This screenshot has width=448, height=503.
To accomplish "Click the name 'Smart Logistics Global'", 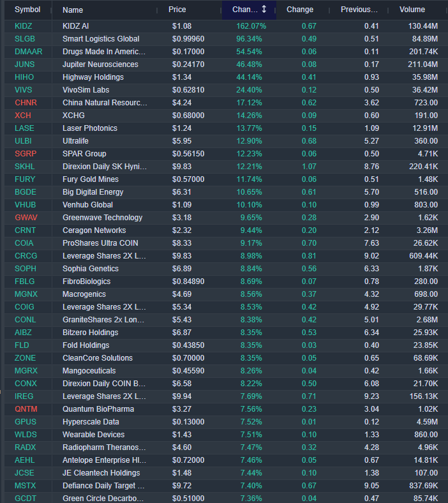I will [x=101, y=39].
